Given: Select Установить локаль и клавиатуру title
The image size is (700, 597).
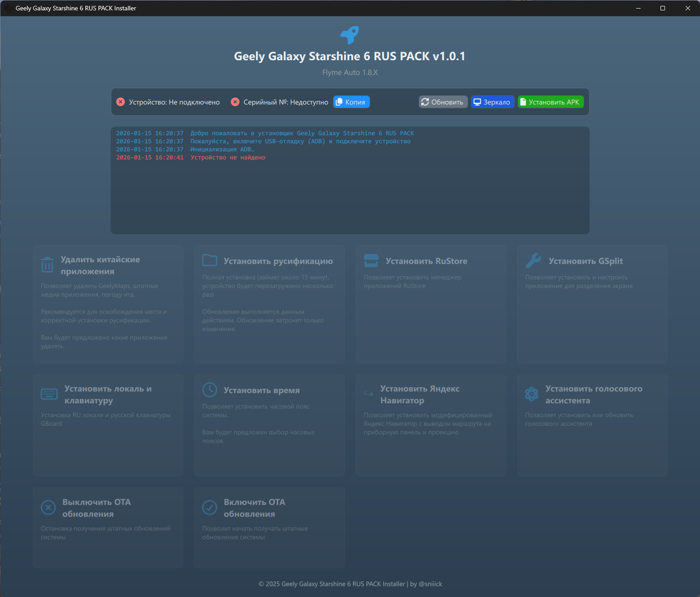Looking at the screenshot, I should coord(108,394).
